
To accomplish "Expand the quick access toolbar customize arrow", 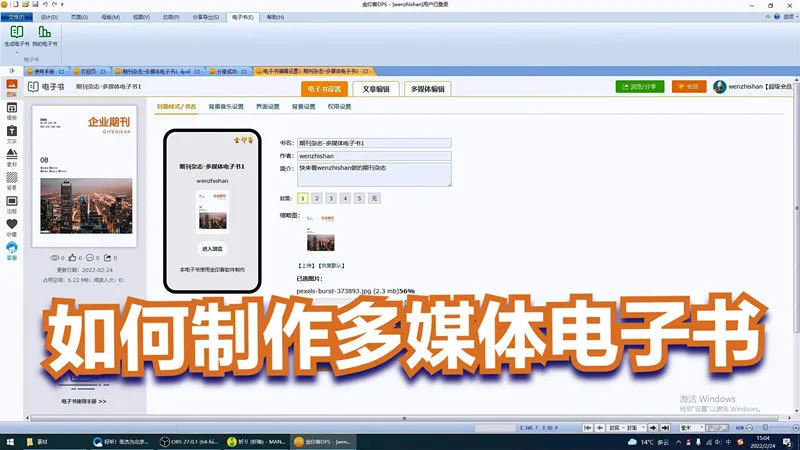I will click(x=62, y=5).
